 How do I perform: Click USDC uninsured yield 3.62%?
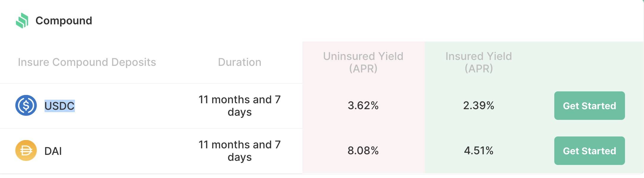point(363,105)
